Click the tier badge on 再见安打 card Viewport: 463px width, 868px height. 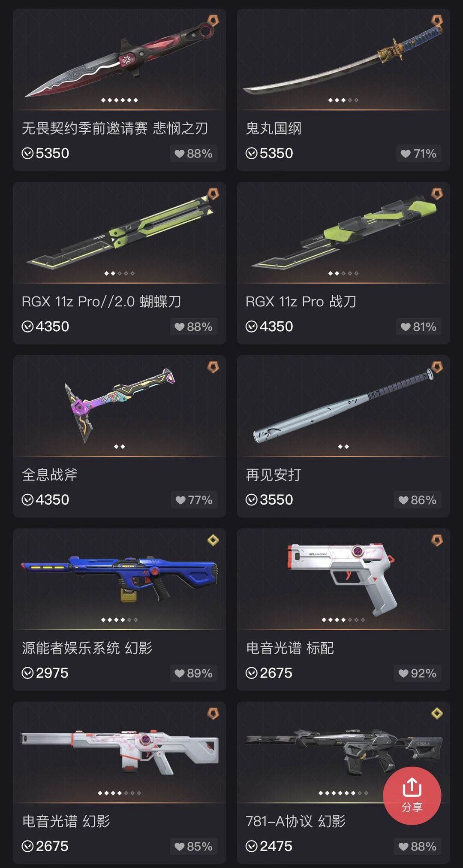coord(437,367)
